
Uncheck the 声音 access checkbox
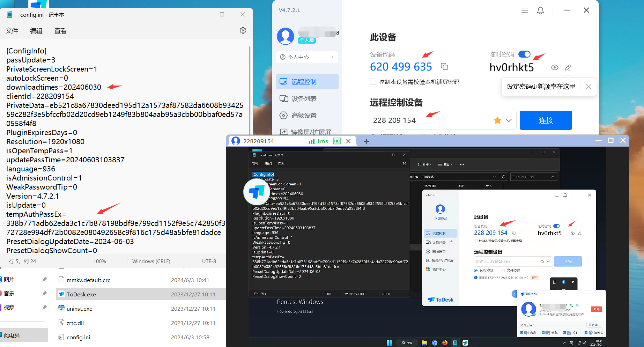point(522,333)
